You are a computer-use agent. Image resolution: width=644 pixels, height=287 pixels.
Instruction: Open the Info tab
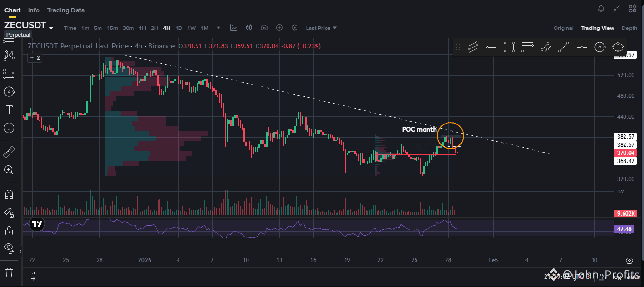pos(34,10)
